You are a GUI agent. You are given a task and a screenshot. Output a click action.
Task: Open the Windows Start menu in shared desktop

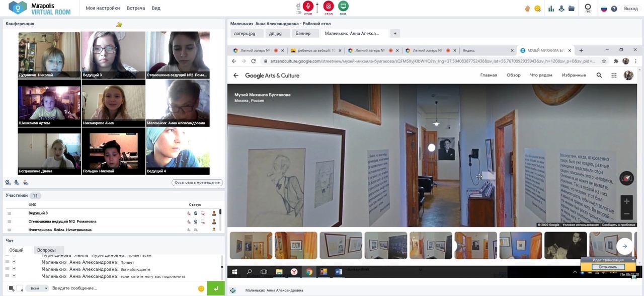[234, 272]
